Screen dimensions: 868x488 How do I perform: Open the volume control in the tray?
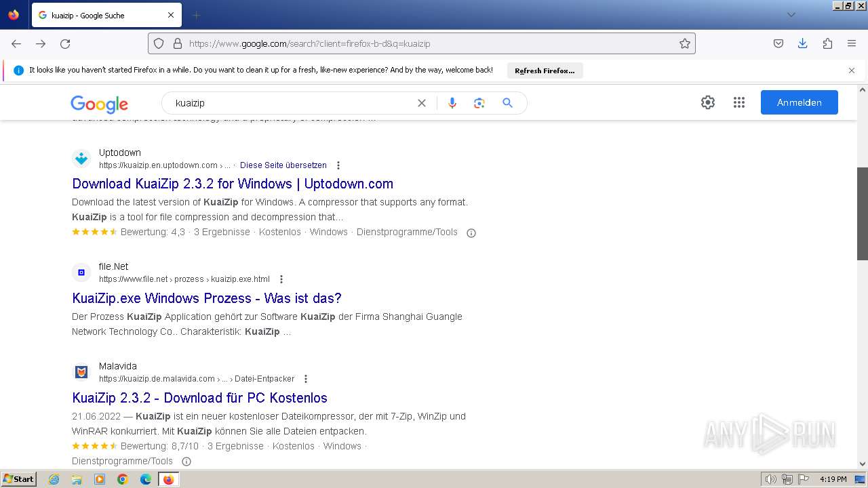click(770, 479)
